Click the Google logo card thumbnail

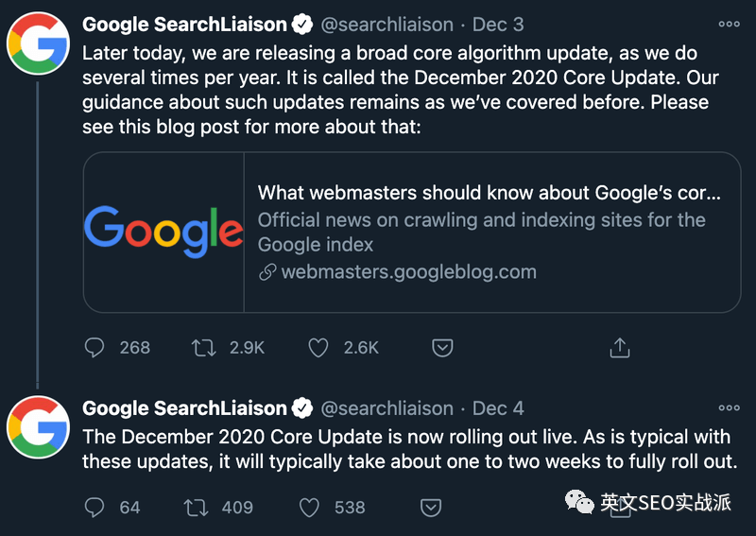pyautogui.click(x=163, y=232)
